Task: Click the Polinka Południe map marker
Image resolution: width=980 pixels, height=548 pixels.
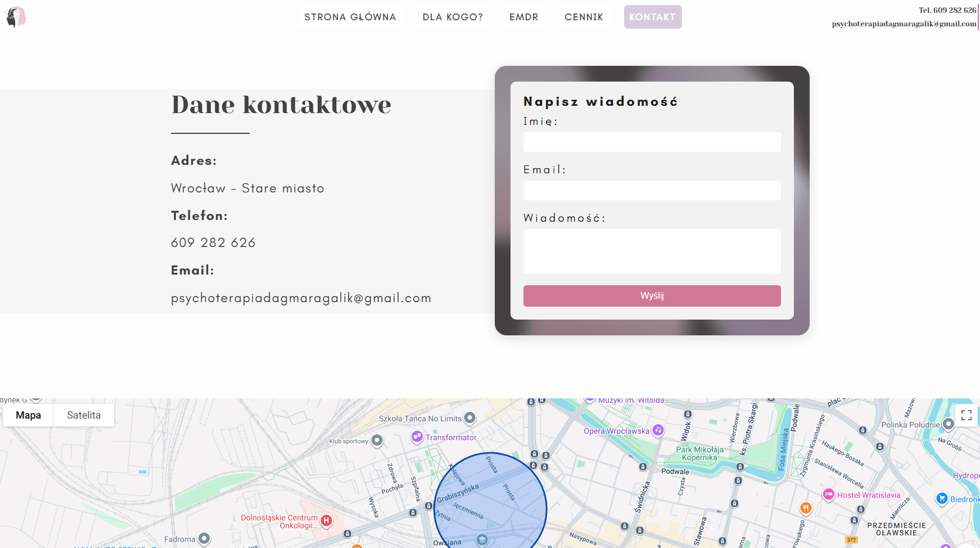Action: [948, 424]
